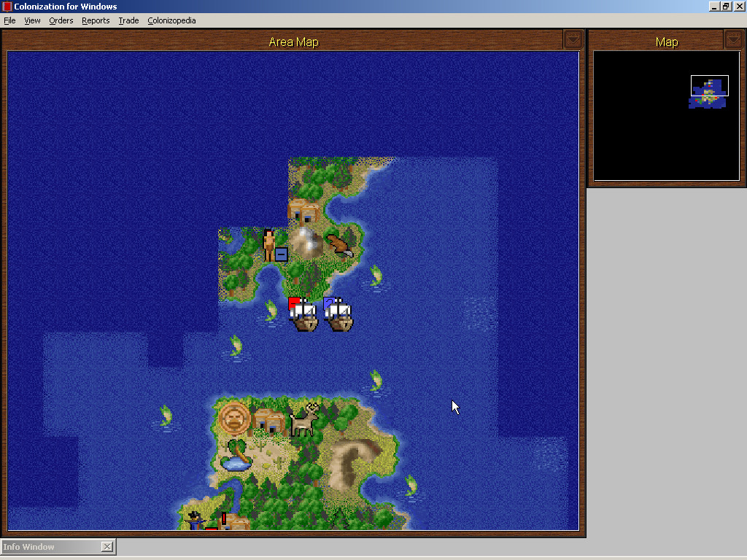
Task: Select the ship with the blue flag
Action: pos(338,314)
